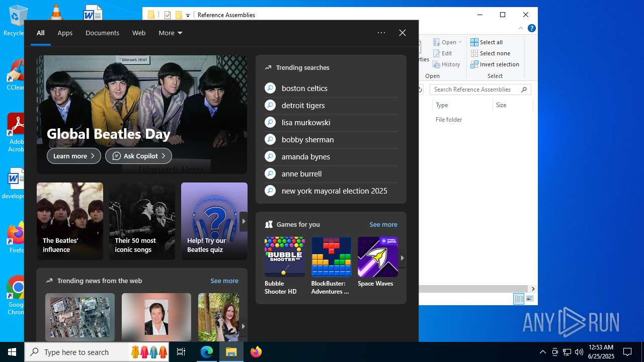The width and height of the screenshot is (644, 362).
Task: Click Invert selection in File Explorer
Action: (495, 64)
